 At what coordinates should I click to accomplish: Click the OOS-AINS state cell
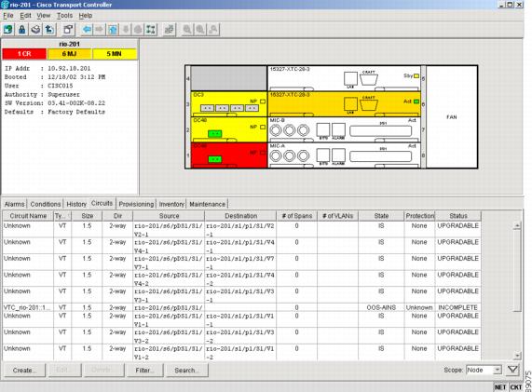coord(381,307)
